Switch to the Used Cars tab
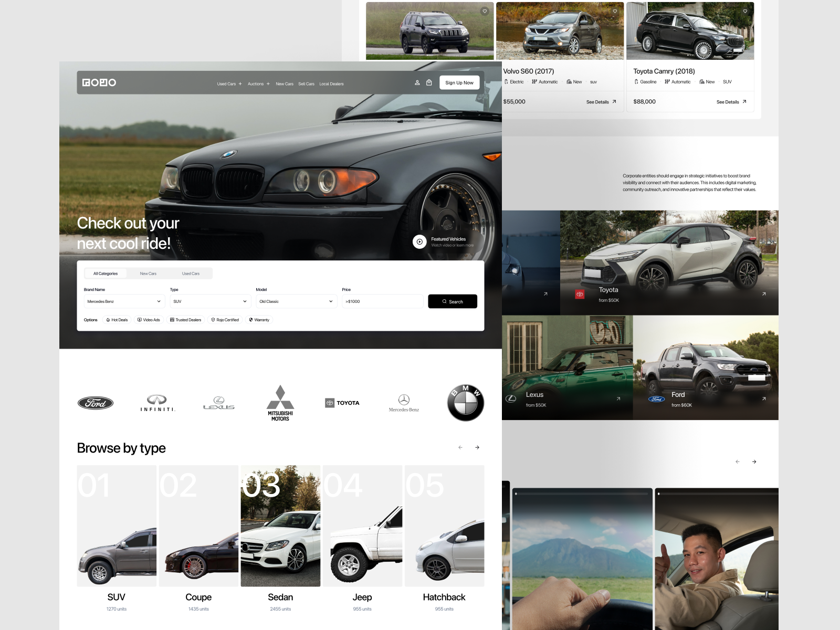The width and height of the screenshot is (840, 630). (x=192, y=273)
